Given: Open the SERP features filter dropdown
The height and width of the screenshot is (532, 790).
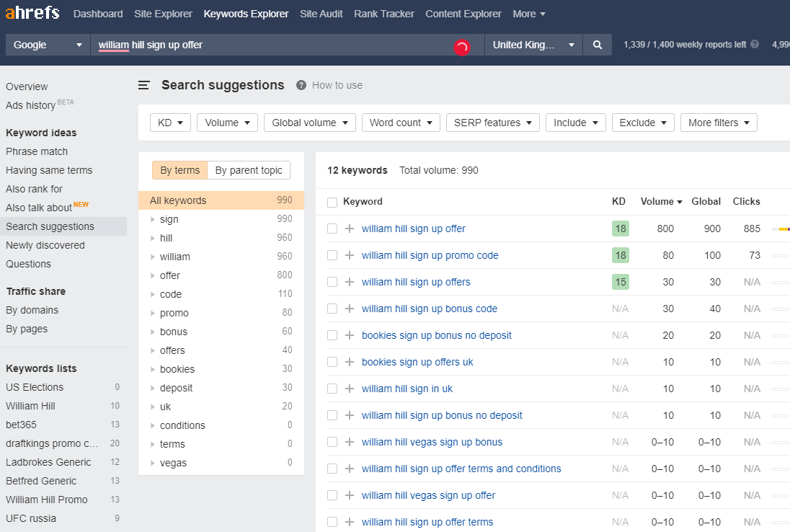Looking at the screenshot, I should 492,123.
